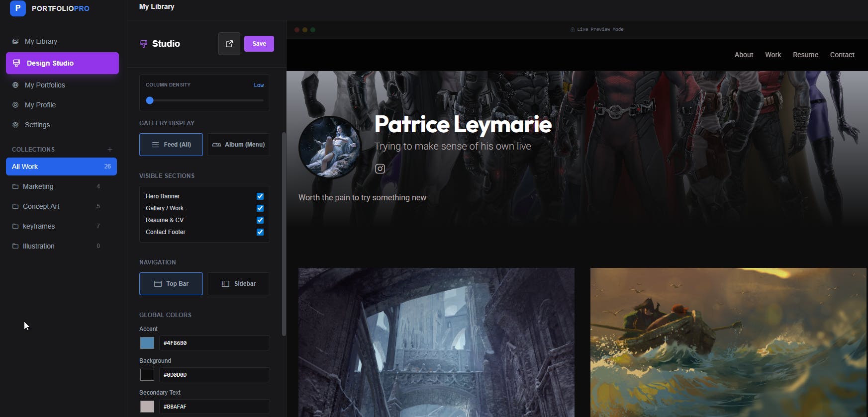Open the rowboat on waves artwork thumbnail
This screenshot has width=868, height=417.
(728, 342)
